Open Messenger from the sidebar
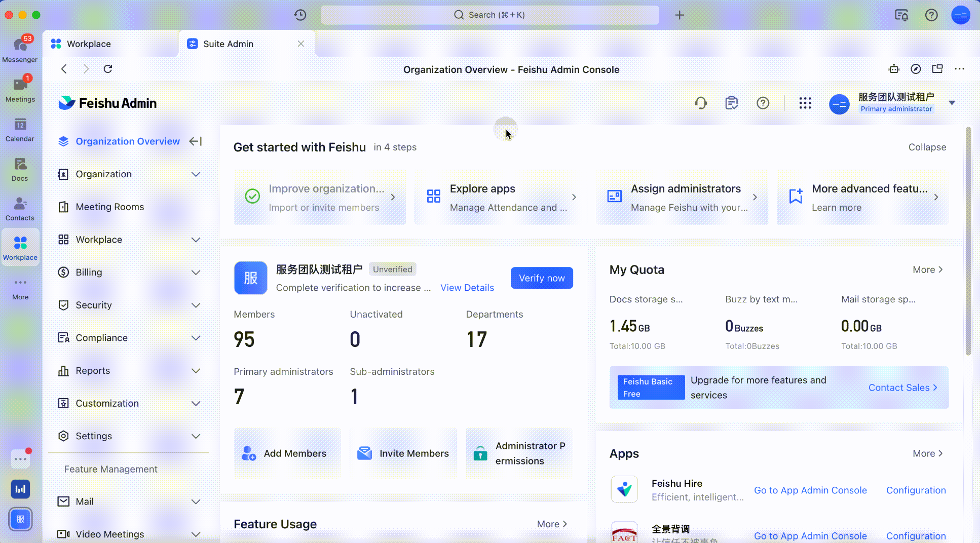Screen dimensions: 980x543 coord(20,48)
